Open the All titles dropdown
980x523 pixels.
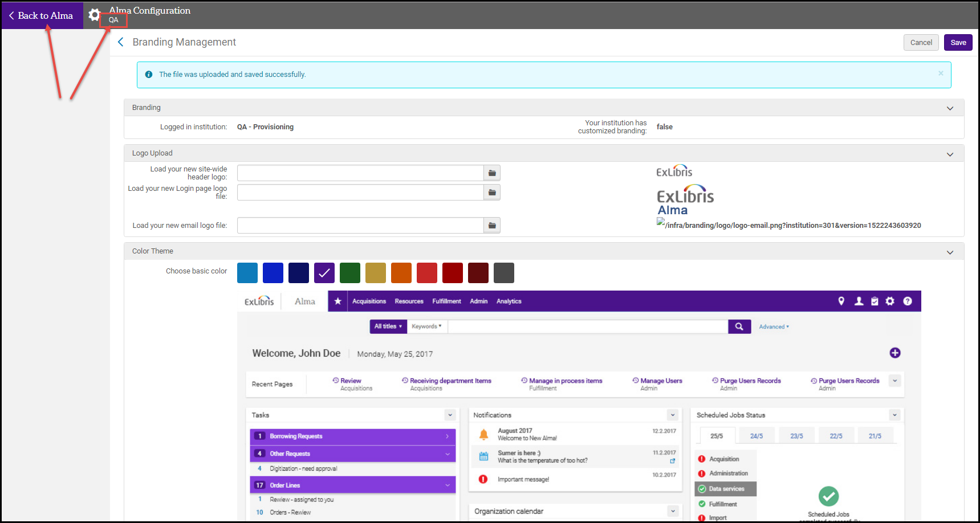388,326
